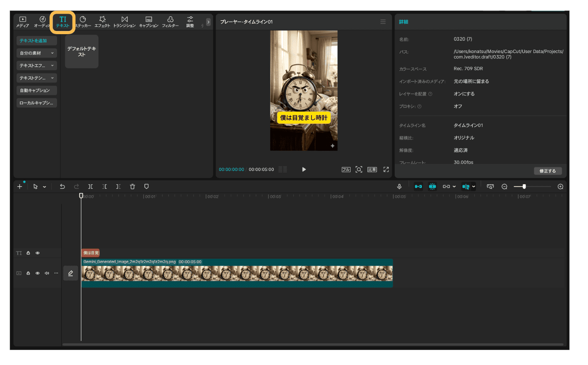Open the selection tool mode dropdown arrow
Image resolution: width=588 pixels, height=365 pixels.
click(x=45, y=187)
